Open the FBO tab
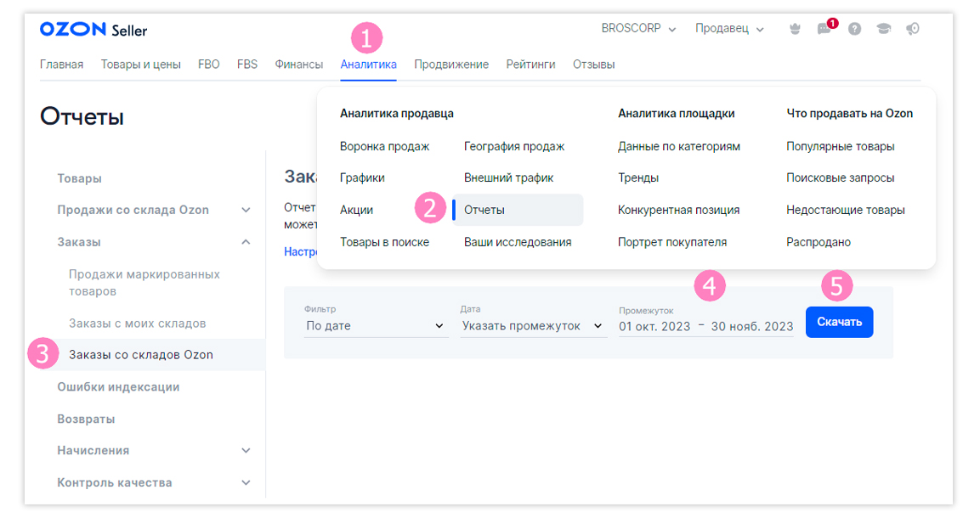 (209, 65)
